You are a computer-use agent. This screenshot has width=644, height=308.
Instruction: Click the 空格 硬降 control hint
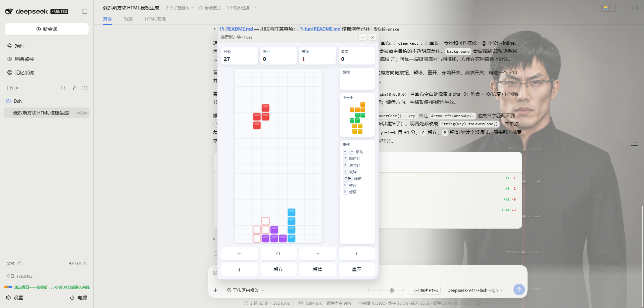click(352, 179)
